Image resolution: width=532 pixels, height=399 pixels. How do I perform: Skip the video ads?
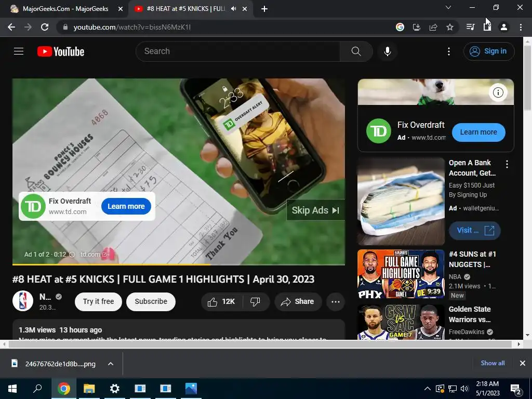click(315, 210)
